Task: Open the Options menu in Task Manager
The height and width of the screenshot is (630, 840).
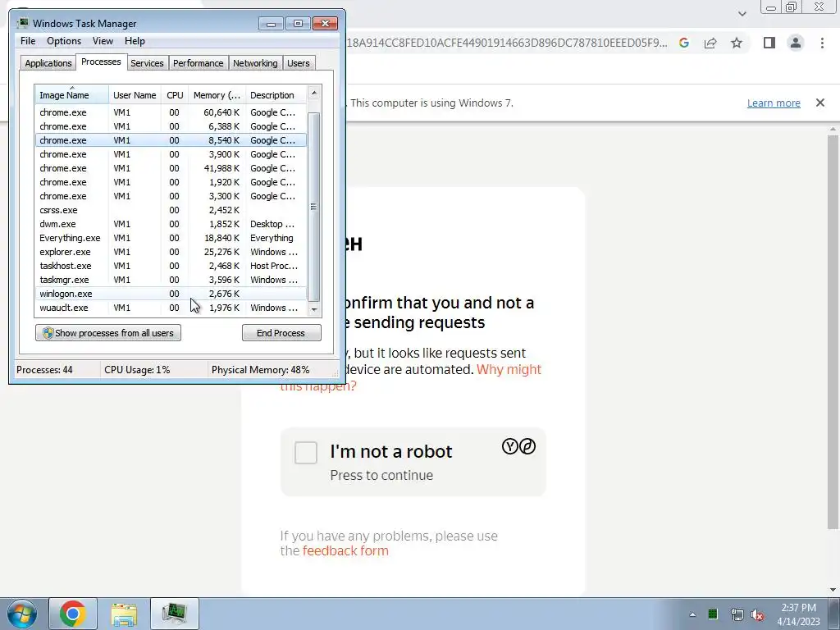Action: coord(64,41)
